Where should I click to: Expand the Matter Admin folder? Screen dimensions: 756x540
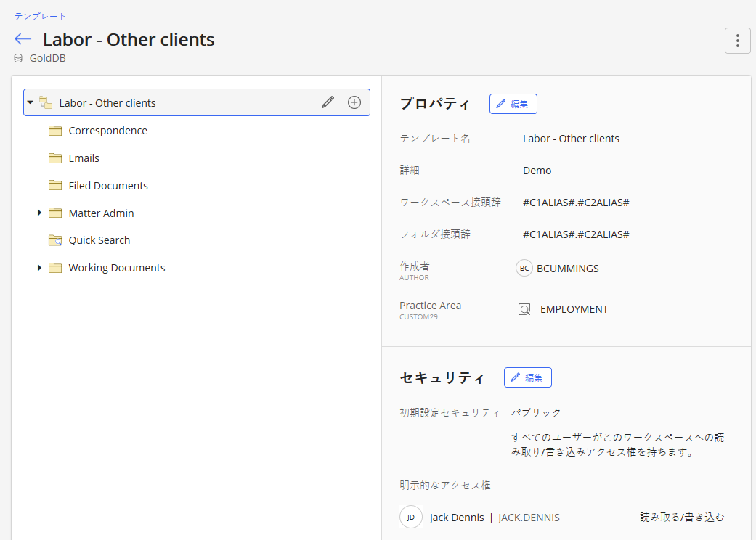tap(39, 213)
